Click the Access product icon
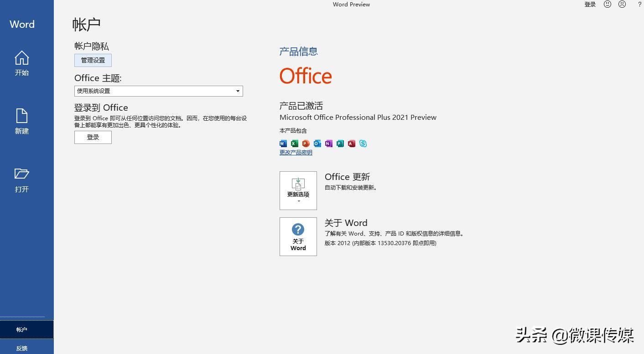 coord(352,144)
